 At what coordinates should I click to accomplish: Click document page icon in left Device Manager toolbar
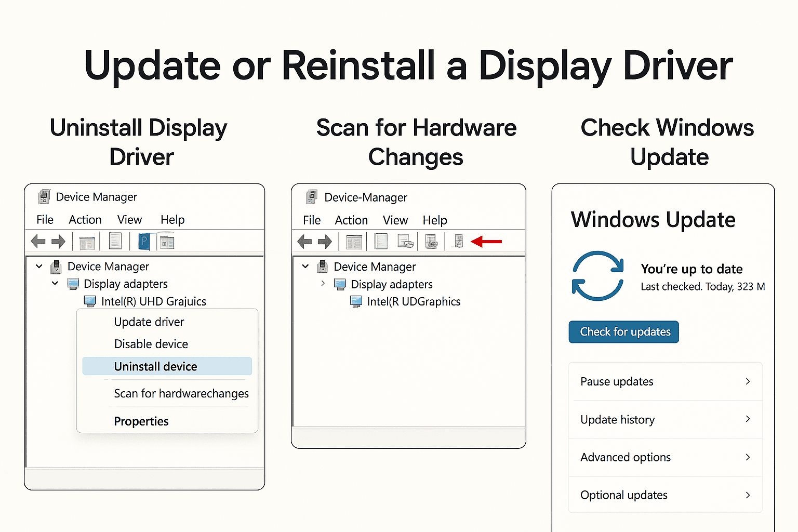[115, 241]
